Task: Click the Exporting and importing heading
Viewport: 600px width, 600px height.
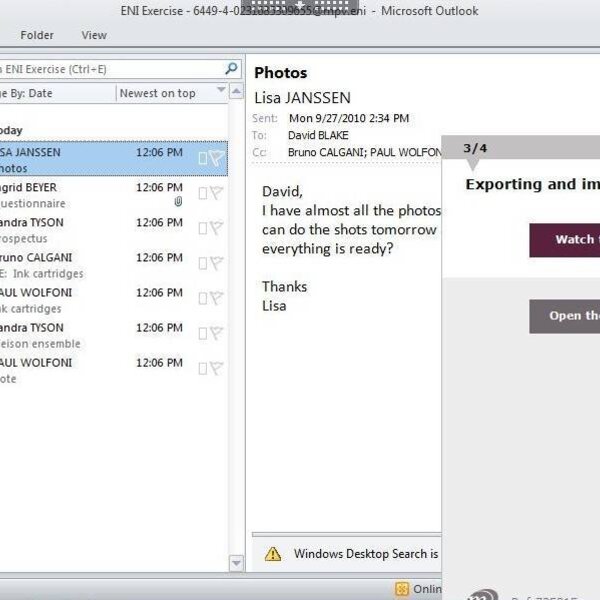Action: coord(533,184)
